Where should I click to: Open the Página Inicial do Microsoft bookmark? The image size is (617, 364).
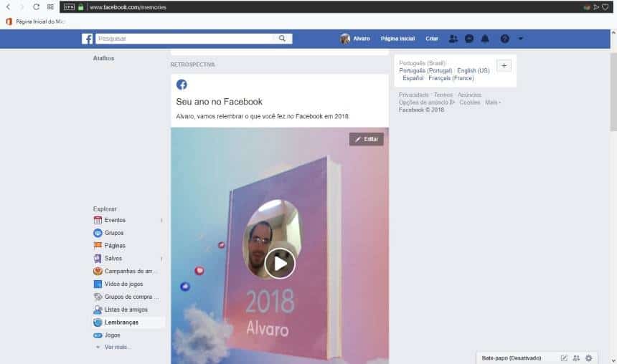36,21
